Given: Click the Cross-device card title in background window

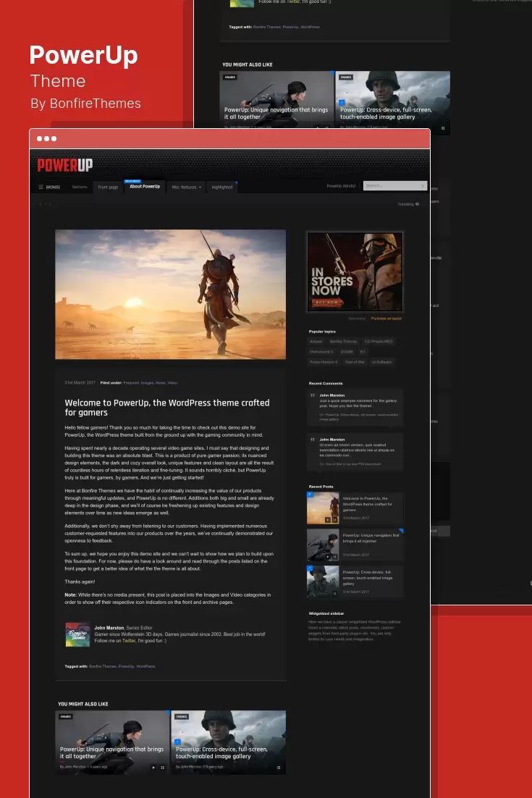Looking at the screenshot, I should [x=386, y=113].
